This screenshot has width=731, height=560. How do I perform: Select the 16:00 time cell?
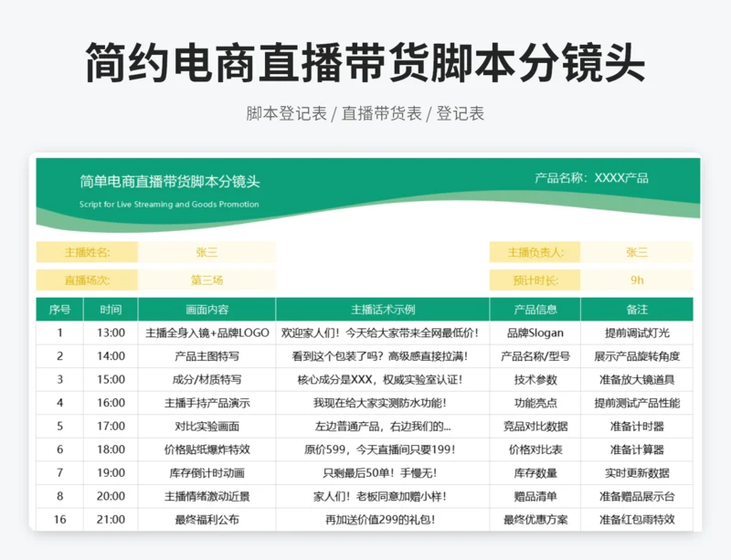(111, 403)
